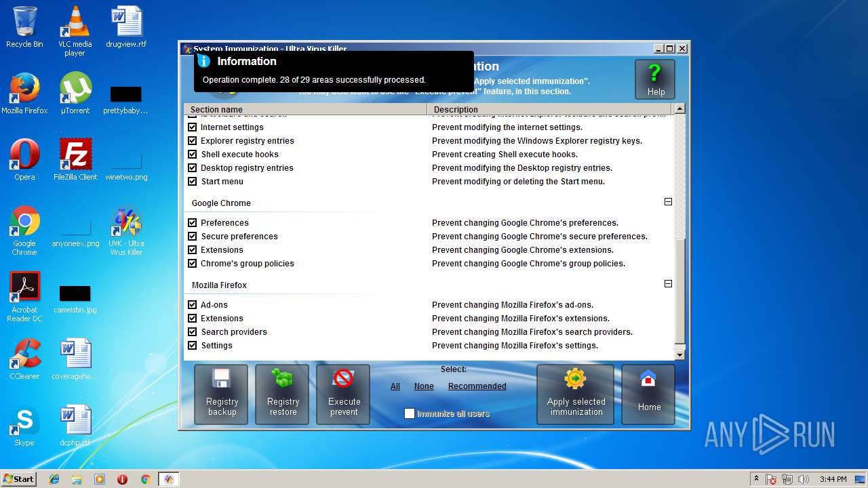Collapse the Google Chrome group
The image size is (868, 488).
coord(668,202)
